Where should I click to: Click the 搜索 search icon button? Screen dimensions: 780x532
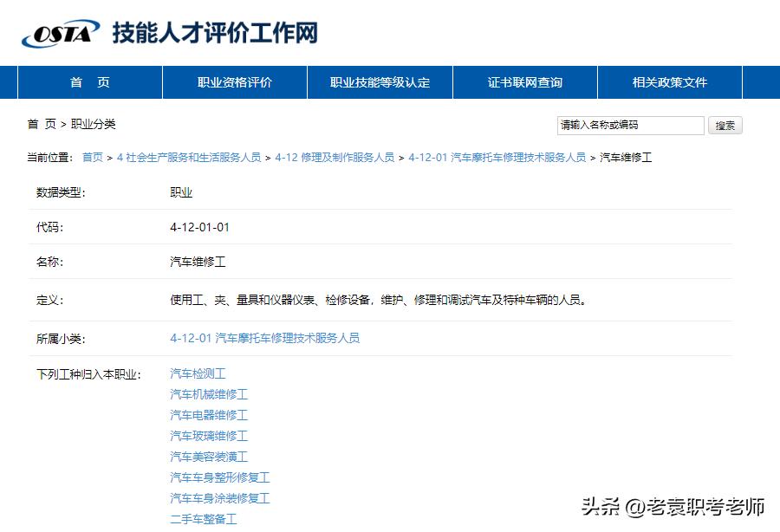(x=725, y=126)
